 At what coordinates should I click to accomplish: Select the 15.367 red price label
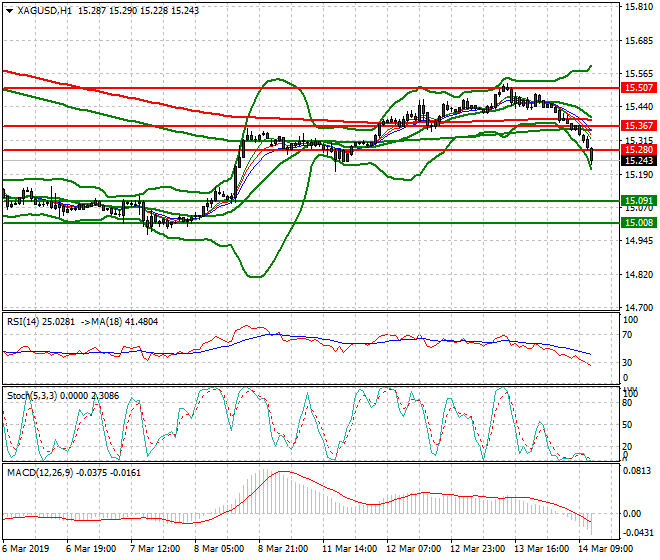(639, 125)
